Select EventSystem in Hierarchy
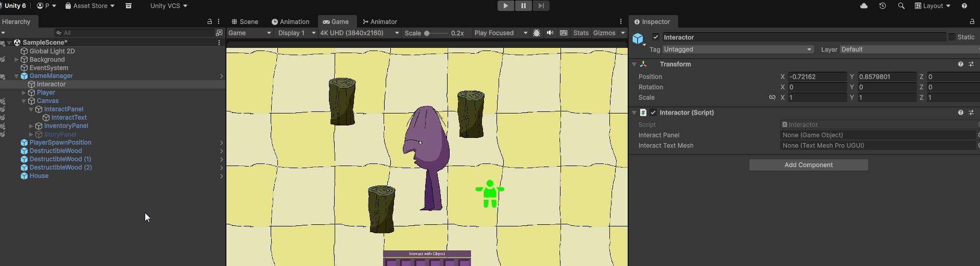980x266 pixels. (x=49, y=68)
